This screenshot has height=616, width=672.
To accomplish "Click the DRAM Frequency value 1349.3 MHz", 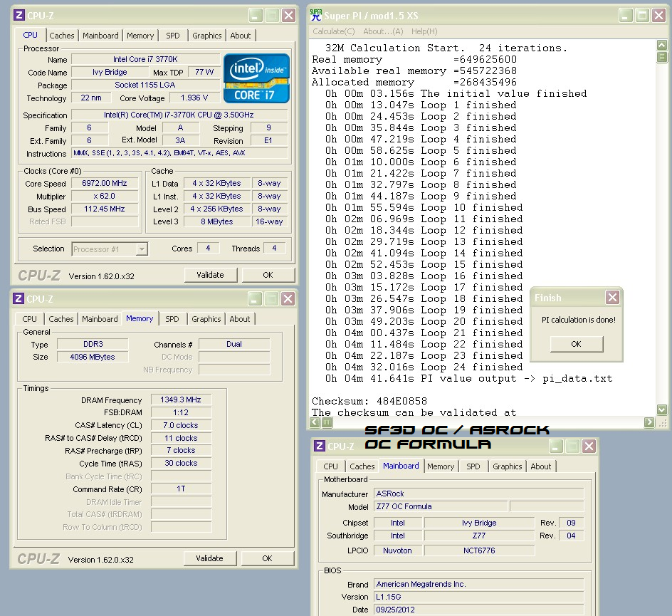I will (x=181, y=400).
